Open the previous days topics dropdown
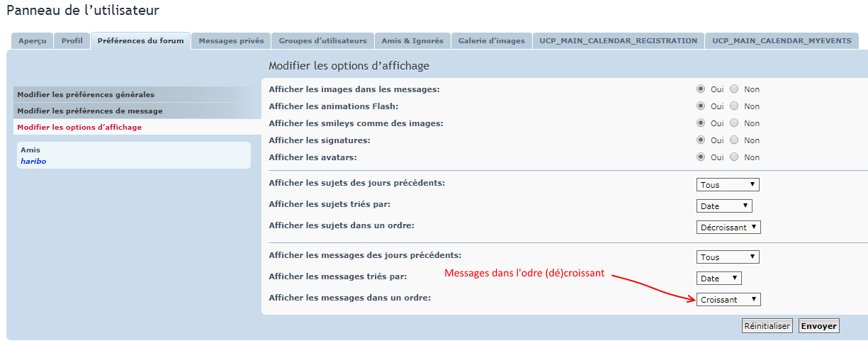The width and height of the screenshot is (868, 348). [x=728, y=185]
